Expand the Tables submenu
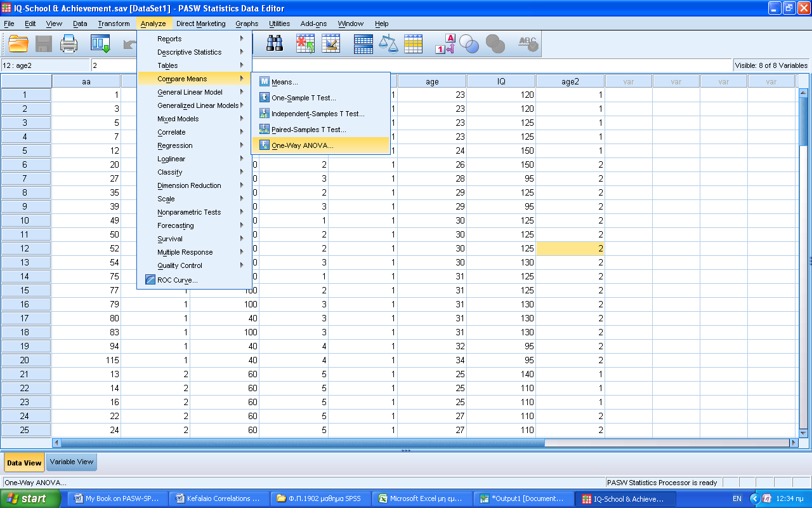 coord(195,65)
